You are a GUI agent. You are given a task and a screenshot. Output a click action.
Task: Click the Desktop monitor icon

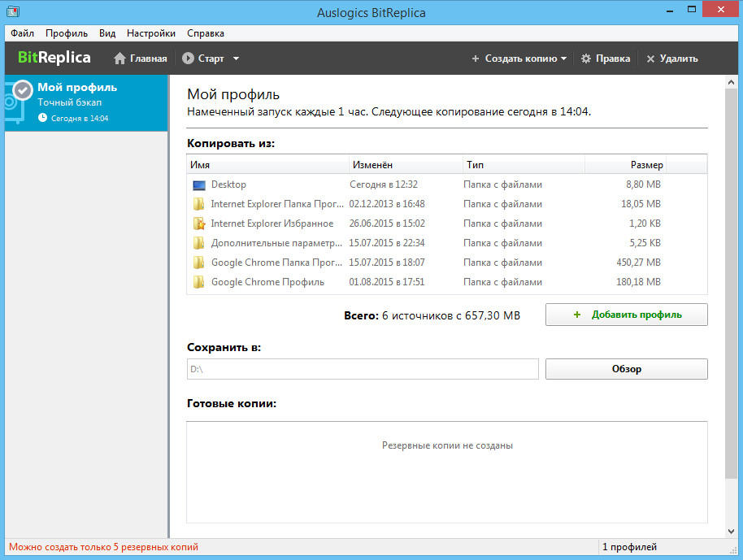199,184
